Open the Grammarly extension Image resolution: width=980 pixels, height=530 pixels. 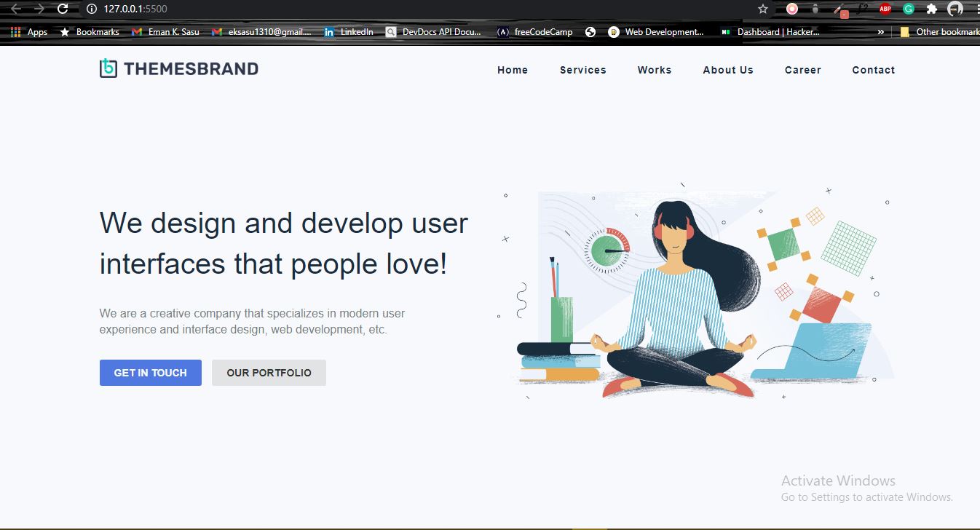[x=907, y=9]
